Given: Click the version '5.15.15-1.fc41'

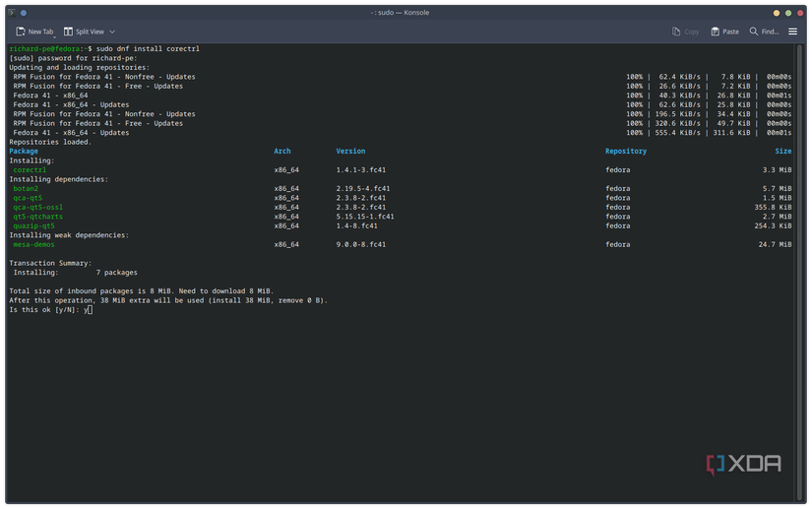Looking at the screenshot, I should pos(365,217).
